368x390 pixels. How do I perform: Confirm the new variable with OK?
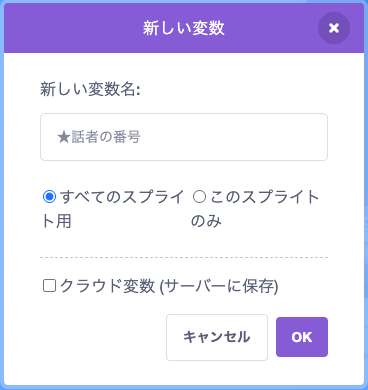(302, 337)
